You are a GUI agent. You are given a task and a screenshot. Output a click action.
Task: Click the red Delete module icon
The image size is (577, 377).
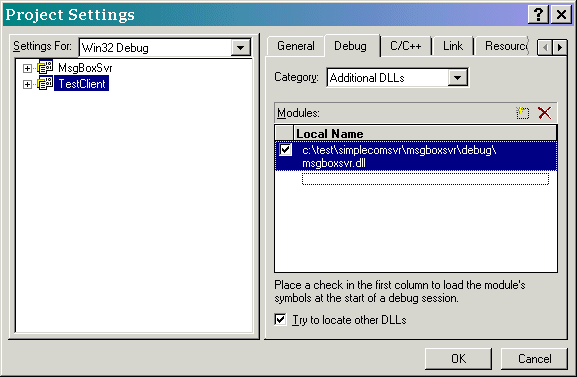(x=545, y=113)
